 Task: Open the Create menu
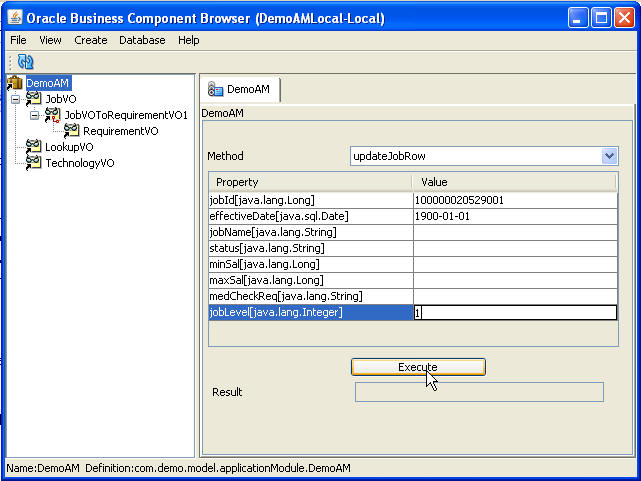click(x=91, y=40)
